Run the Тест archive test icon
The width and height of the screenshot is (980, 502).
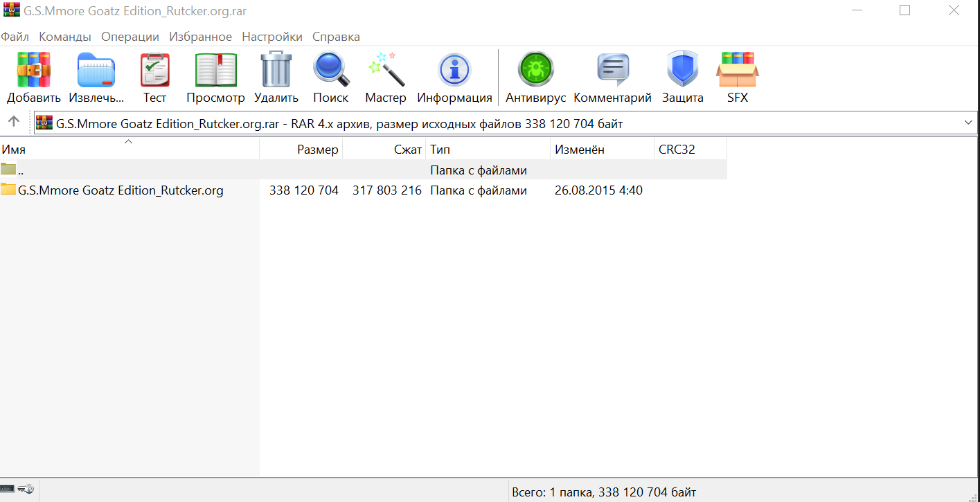pos(154,71)
